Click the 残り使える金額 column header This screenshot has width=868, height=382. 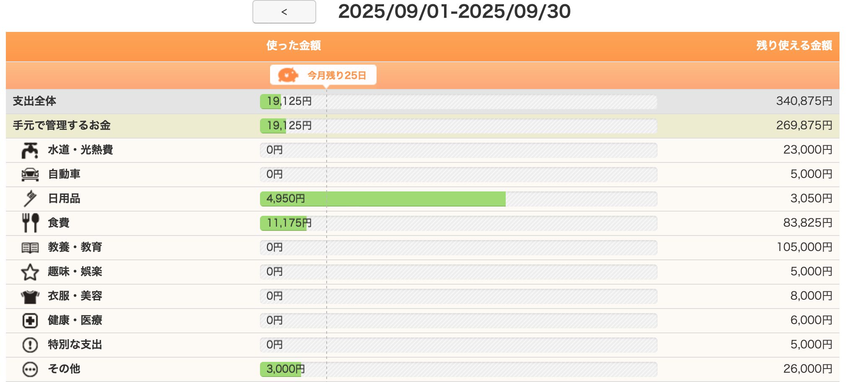click(x=794, y=45)
